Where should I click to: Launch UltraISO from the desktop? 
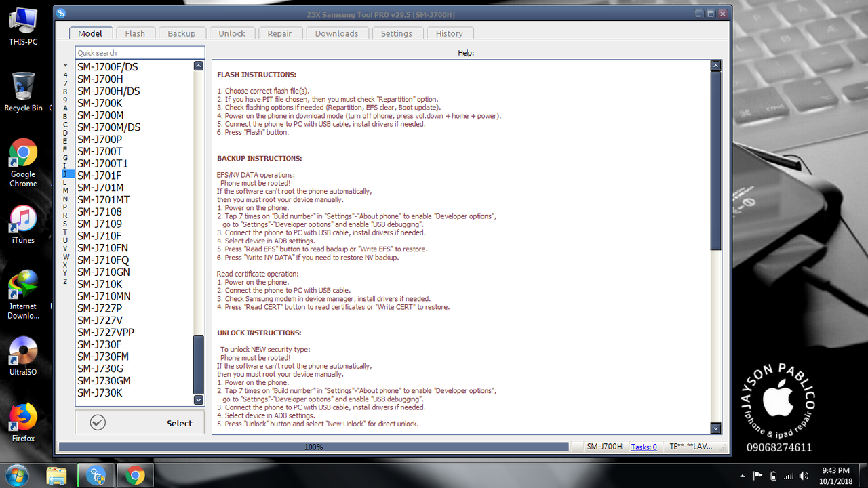click(23, 356)
